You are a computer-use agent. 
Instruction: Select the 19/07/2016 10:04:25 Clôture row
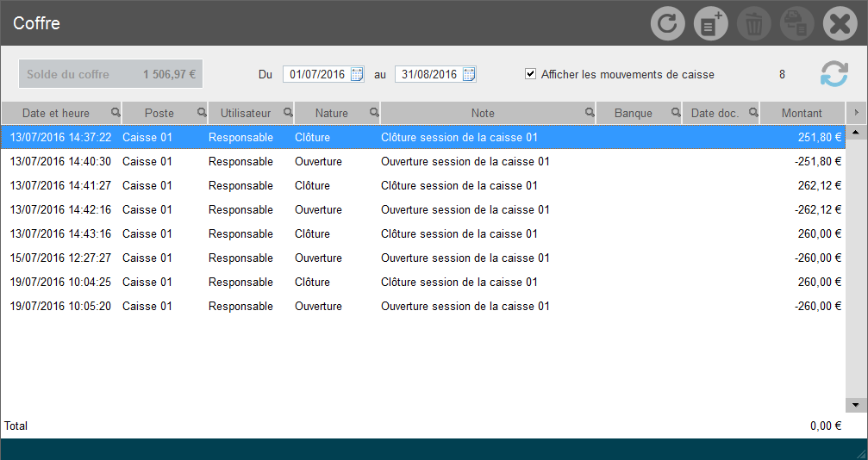pyautogui.click(x=345, y=282)
